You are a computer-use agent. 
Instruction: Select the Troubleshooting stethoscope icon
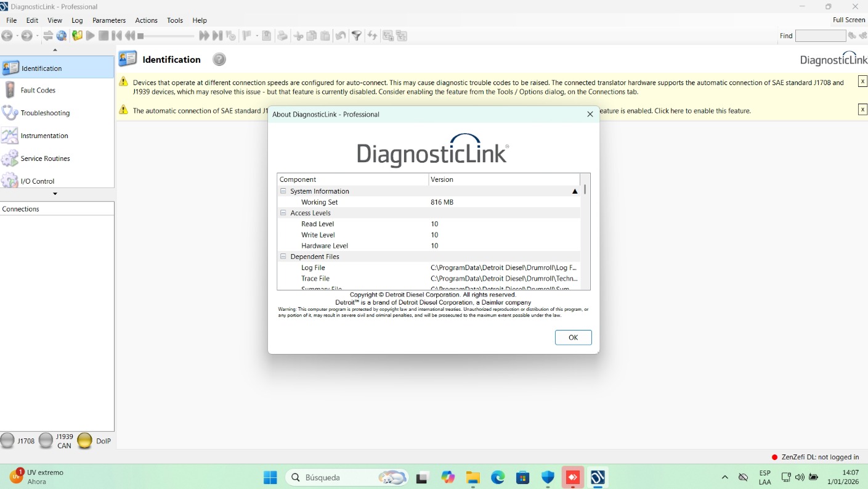(x=10, y=113)
